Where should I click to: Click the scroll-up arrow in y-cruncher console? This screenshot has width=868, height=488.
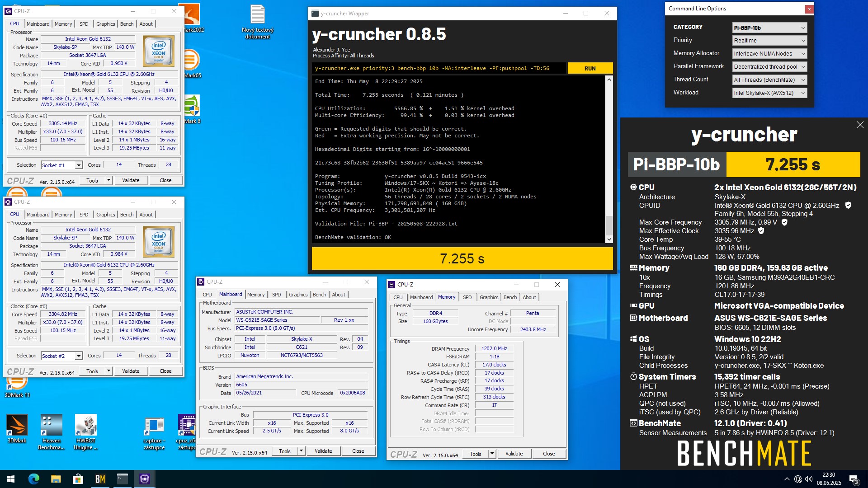coord(609,80)
